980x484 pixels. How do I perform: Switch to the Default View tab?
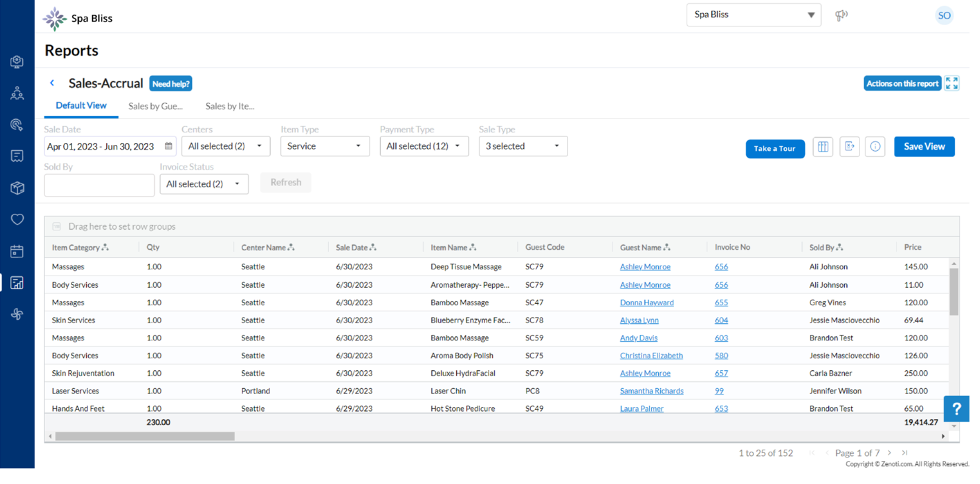(81, 106)
